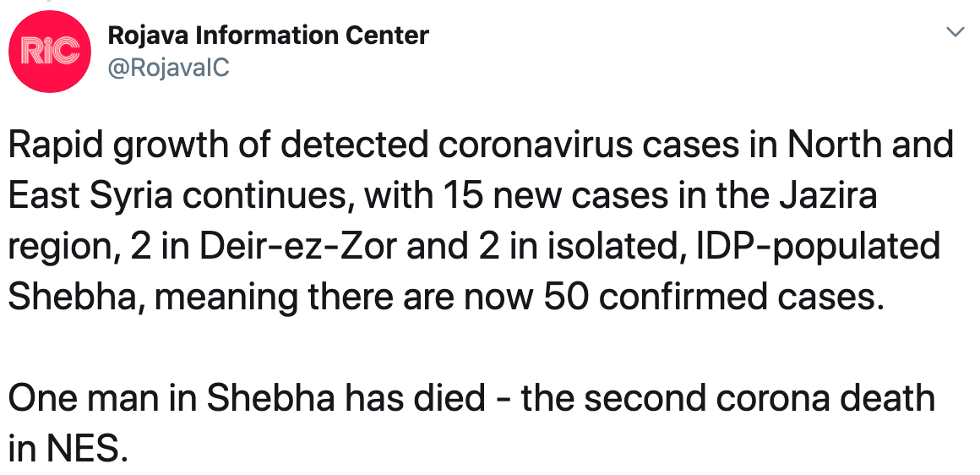Click the red circle RIC logo
Viewport: 980px width, 475px height.
(x=49, y=52)
